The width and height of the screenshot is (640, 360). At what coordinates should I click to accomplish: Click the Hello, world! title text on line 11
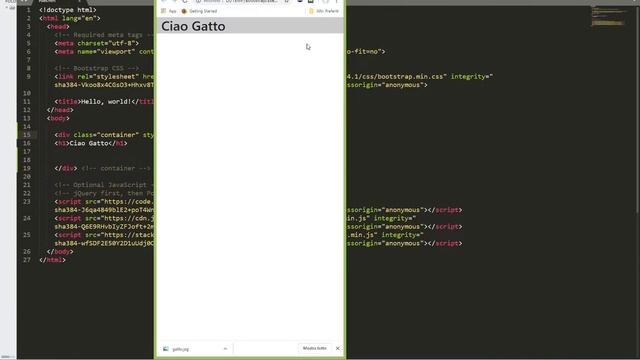106,102
